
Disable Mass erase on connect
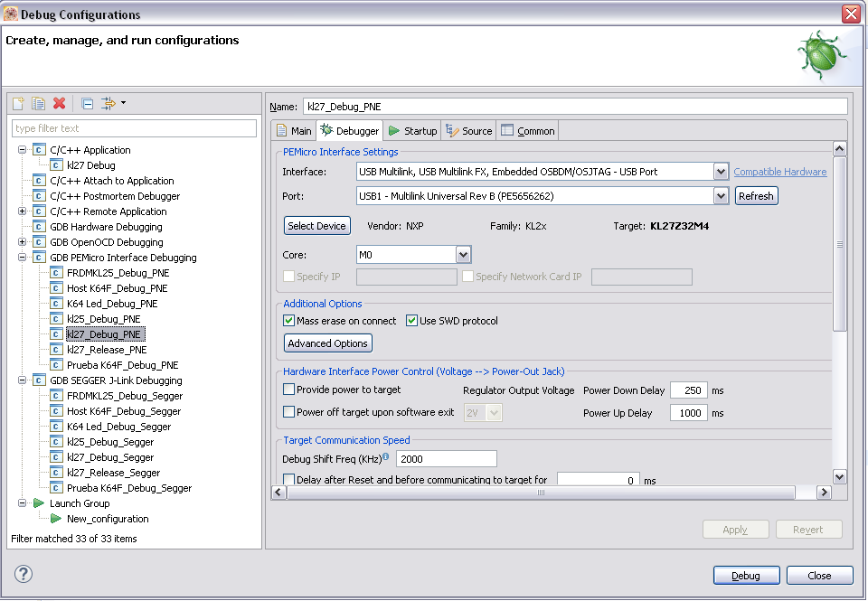pyautogui.click(x=289, y=321)
